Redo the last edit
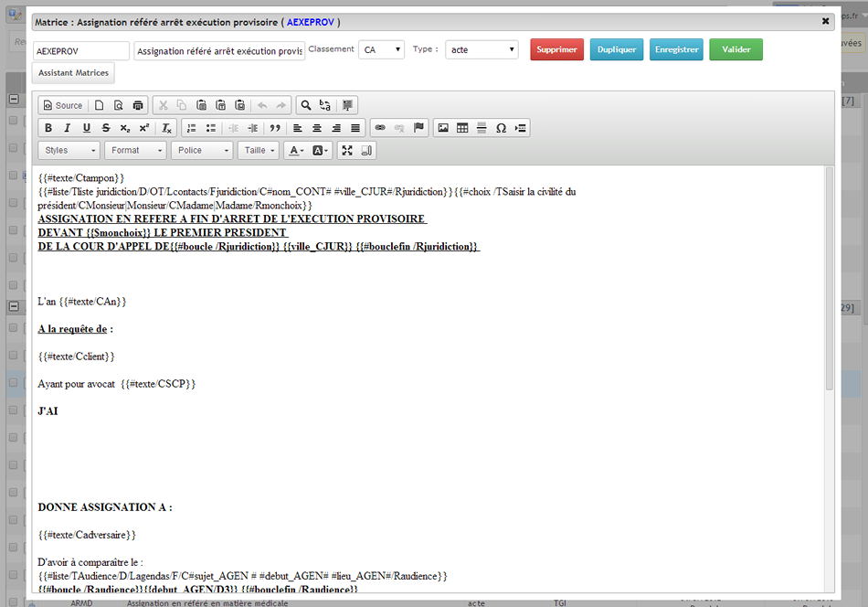This screenshot has width=868, height=607. pyautogui.click(x=281, y=105)
